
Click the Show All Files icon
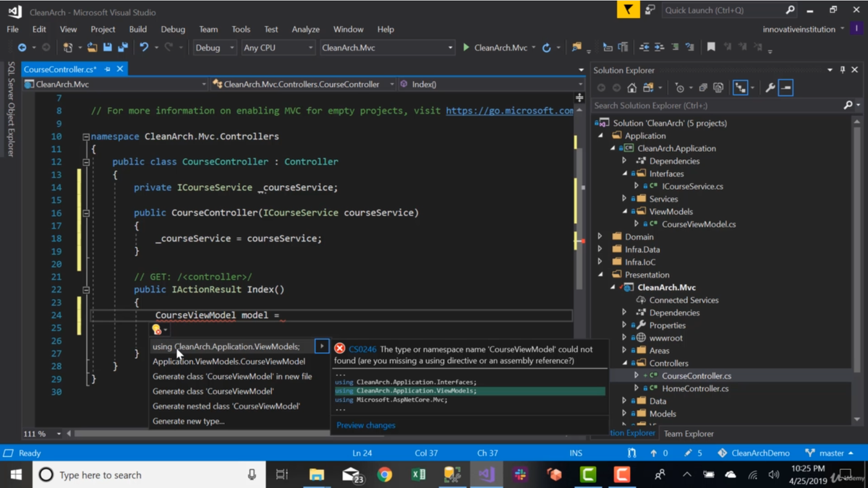coord(718,88)
